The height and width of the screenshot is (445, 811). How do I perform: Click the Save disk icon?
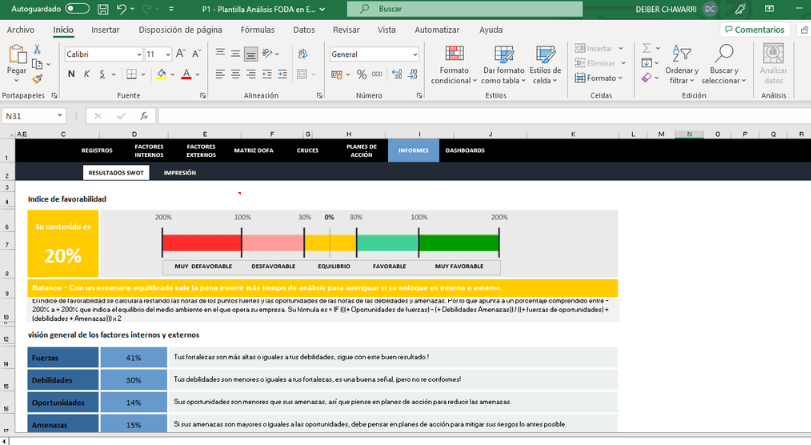[103, 9]
